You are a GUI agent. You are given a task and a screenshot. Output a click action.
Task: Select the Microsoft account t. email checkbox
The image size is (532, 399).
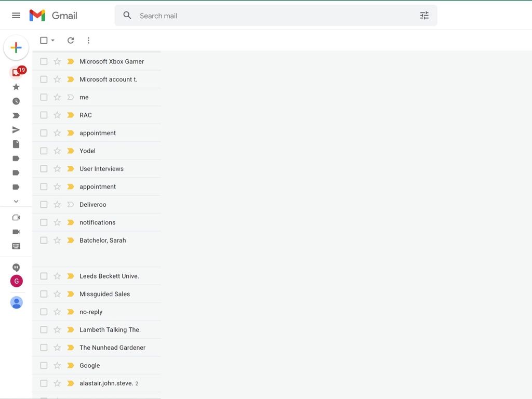pyautogui.click(x=44, y=79)
